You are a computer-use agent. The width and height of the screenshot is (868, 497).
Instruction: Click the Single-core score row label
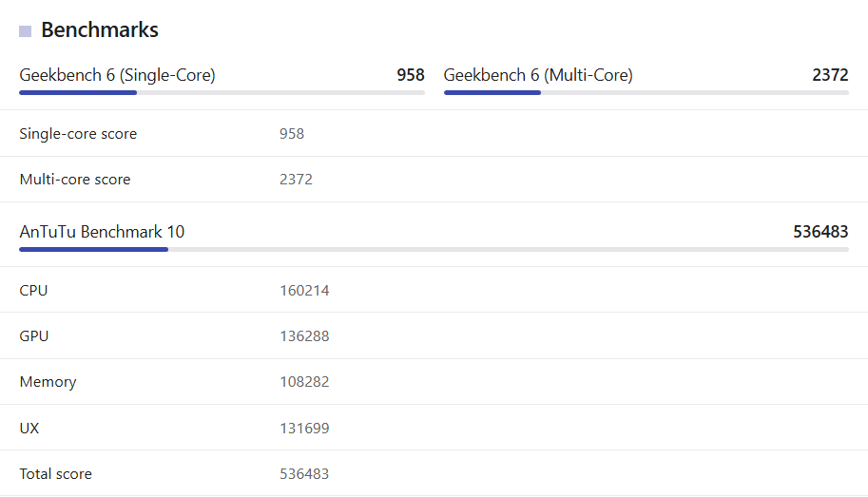click(x=78, y=134)
